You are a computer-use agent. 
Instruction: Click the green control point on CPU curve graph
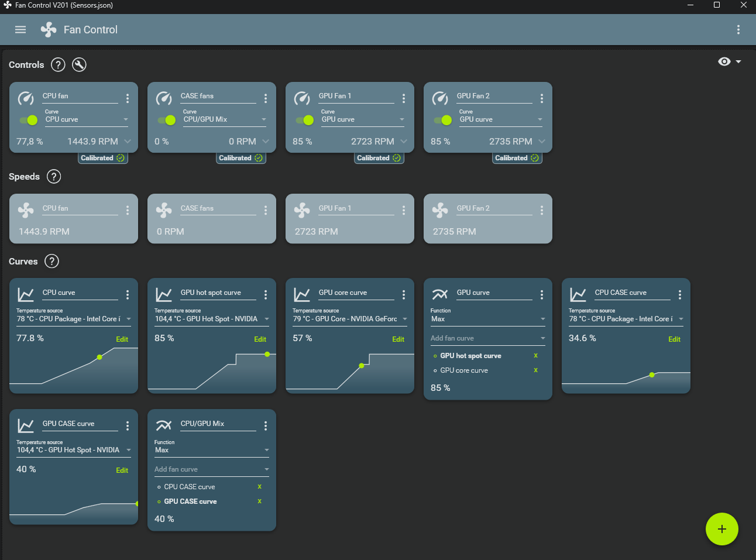[x=99, y=356]
